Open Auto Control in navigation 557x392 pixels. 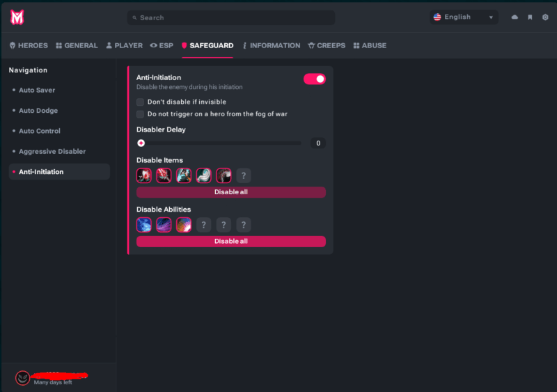tap(59, 131)
